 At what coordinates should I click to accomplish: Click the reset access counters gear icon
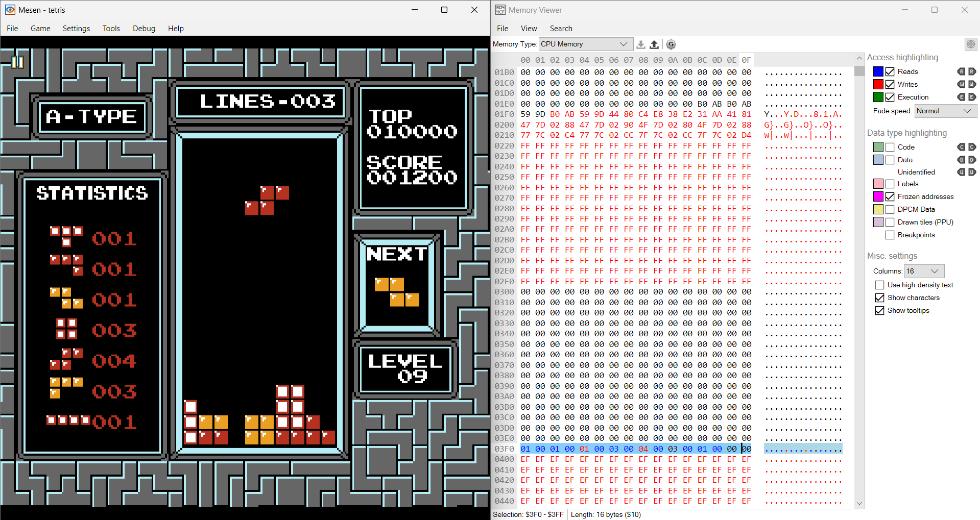(x=671, y=44)
